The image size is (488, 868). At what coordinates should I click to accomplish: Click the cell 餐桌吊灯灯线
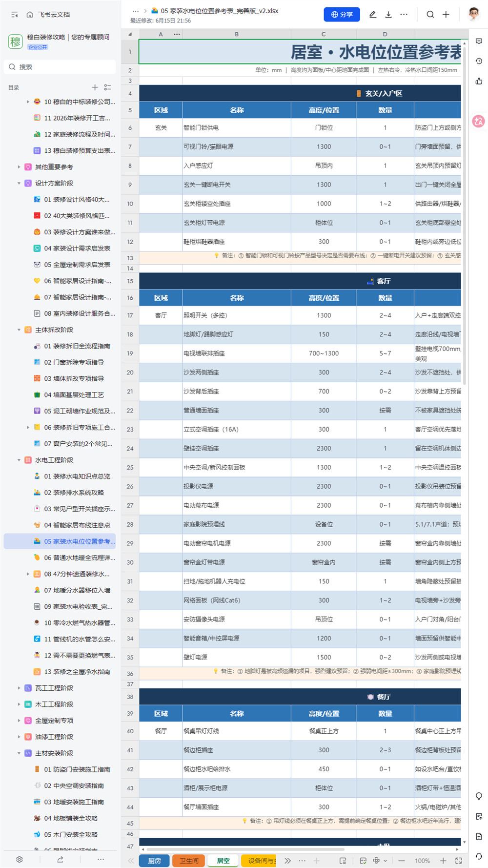[237, 731]
